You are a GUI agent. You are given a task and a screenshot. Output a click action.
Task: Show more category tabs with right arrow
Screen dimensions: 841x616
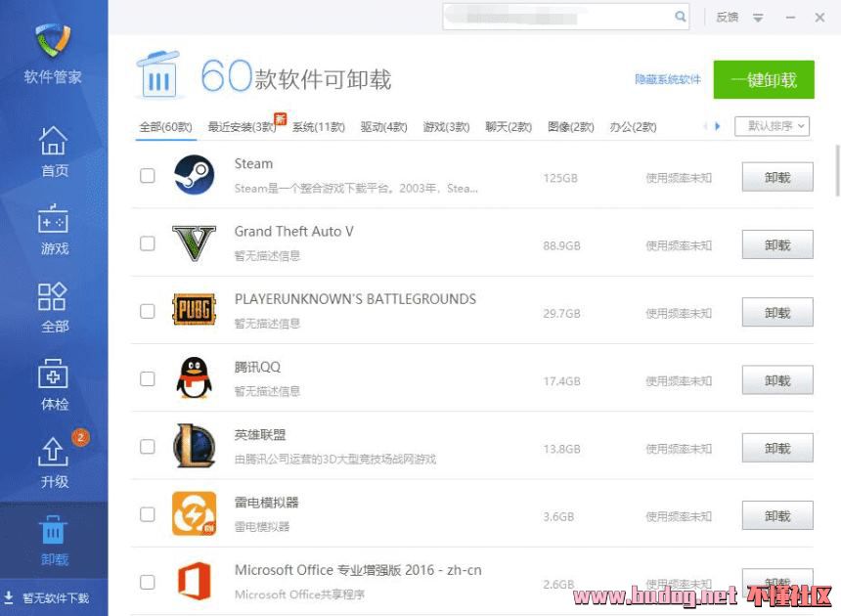coord(717,126)
